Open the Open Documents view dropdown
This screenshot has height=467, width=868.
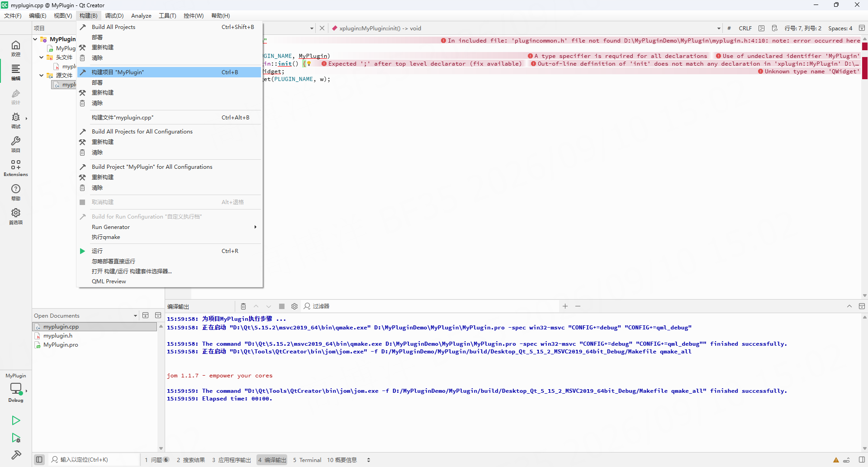(135, 316)
